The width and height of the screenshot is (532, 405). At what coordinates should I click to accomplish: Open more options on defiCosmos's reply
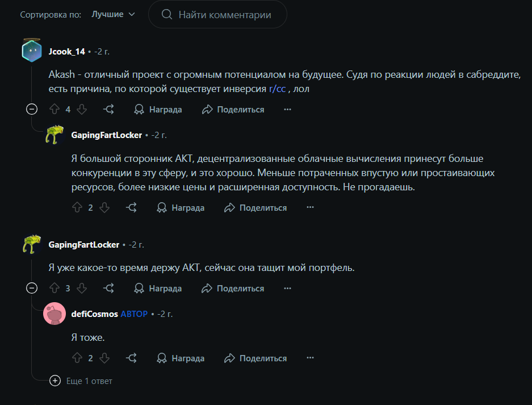coord(310,358)
